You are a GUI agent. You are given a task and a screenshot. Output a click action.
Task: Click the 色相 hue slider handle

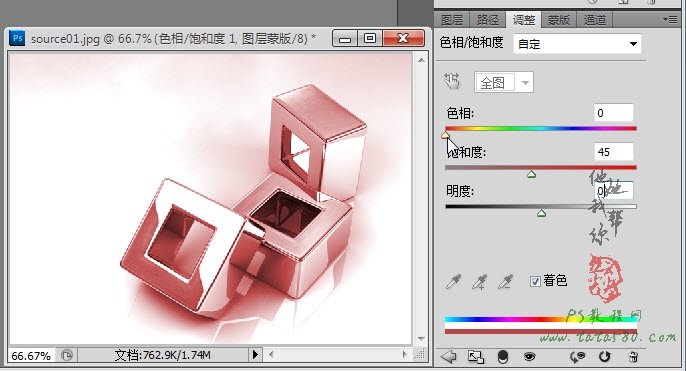coord(446,135)
